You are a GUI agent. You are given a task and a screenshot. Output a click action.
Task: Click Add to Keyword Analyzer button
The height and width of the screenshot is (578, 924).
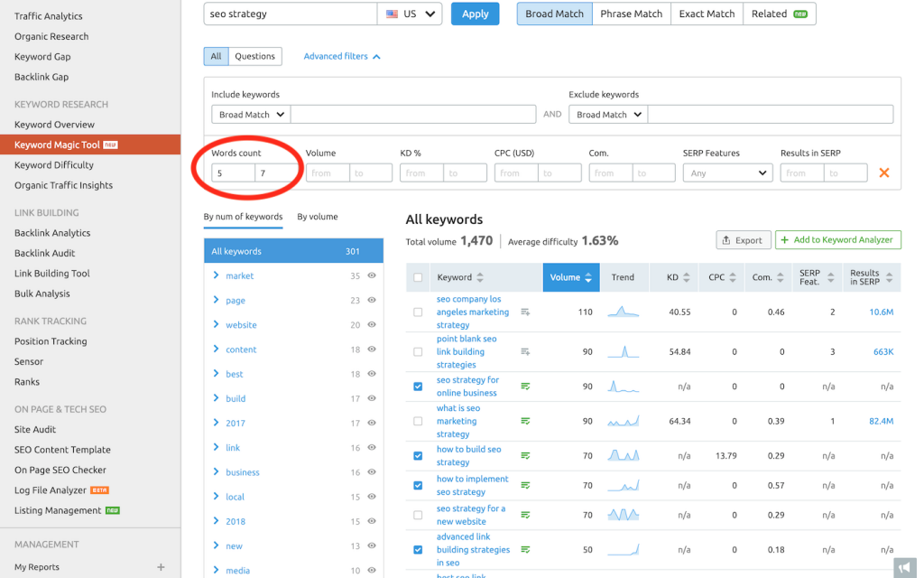point(838,240)
